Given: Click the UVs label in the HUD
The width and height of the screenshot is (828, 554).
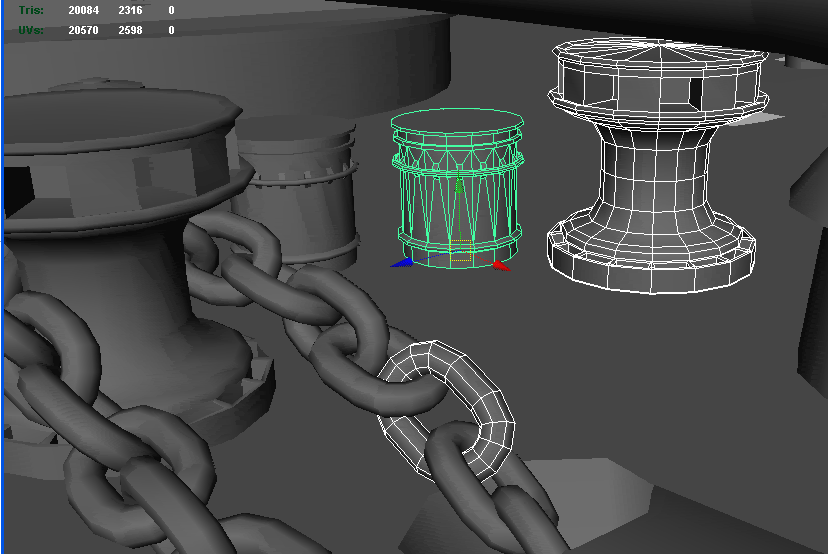Looking at the screenshot, I should [x=30, y=30].
